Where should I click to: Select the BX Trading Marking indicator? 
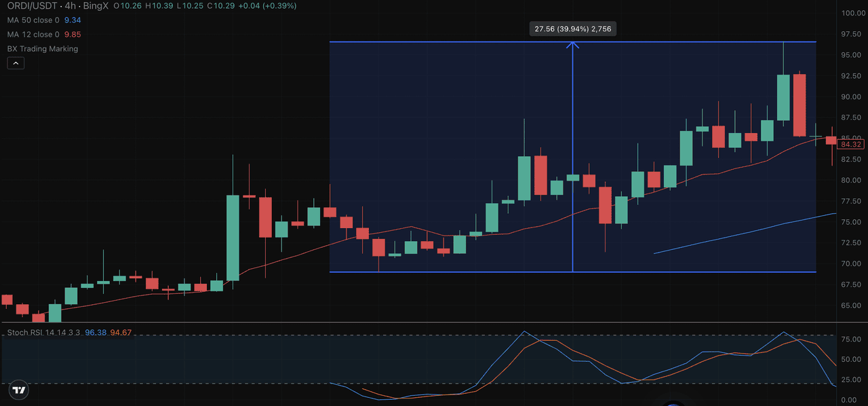pos(43,49)
